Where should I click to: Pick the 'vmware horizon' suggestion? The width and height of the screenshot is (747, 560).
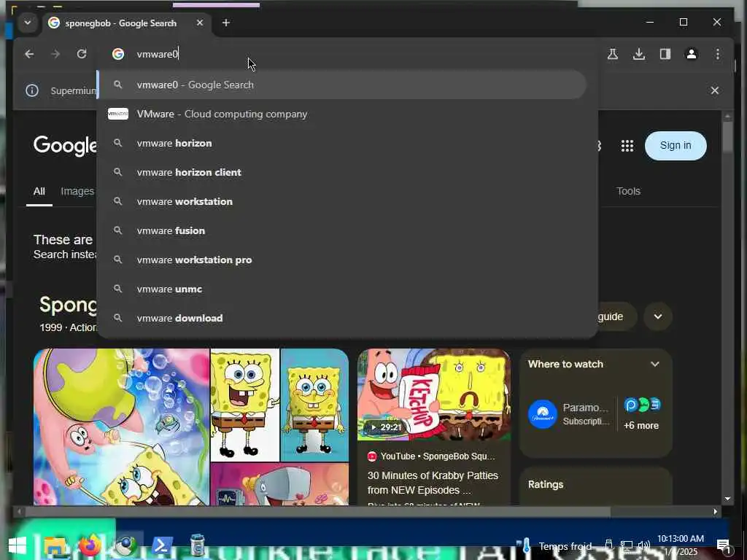(x=342, y=143)
